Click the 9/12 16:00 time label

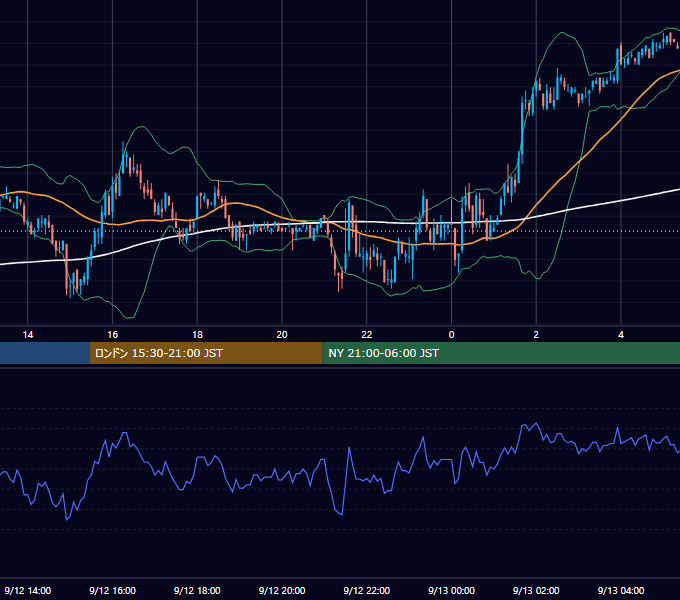tap(112, 590)
